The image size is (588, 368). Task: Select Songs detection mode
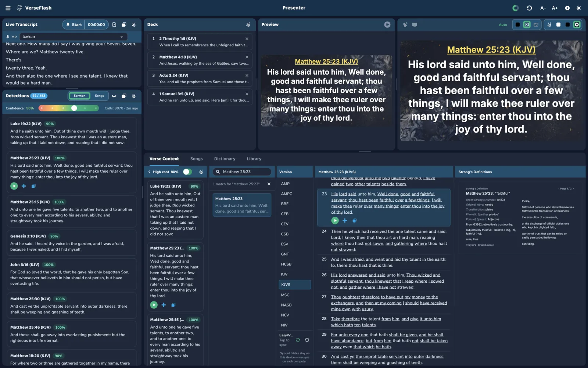[x=100, y=96]
